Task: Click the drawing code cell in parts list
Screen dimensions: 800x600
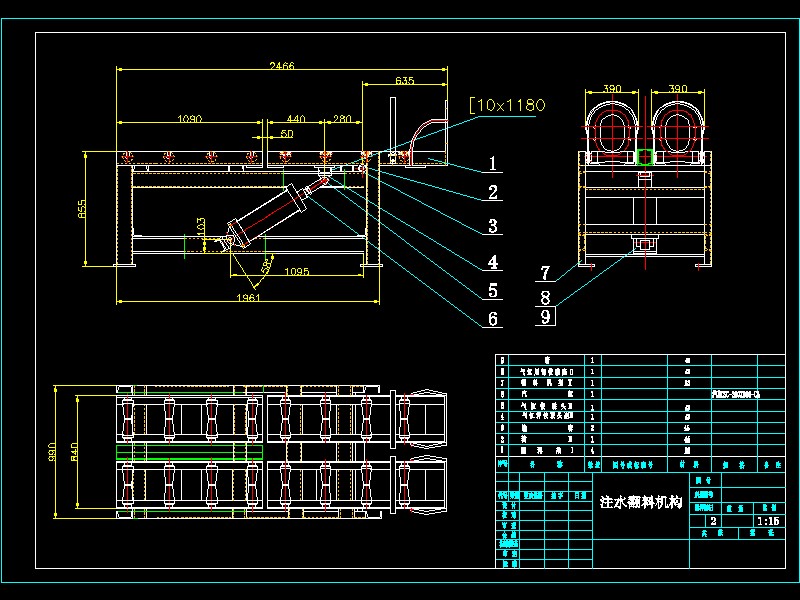Action: click(734, 394)
